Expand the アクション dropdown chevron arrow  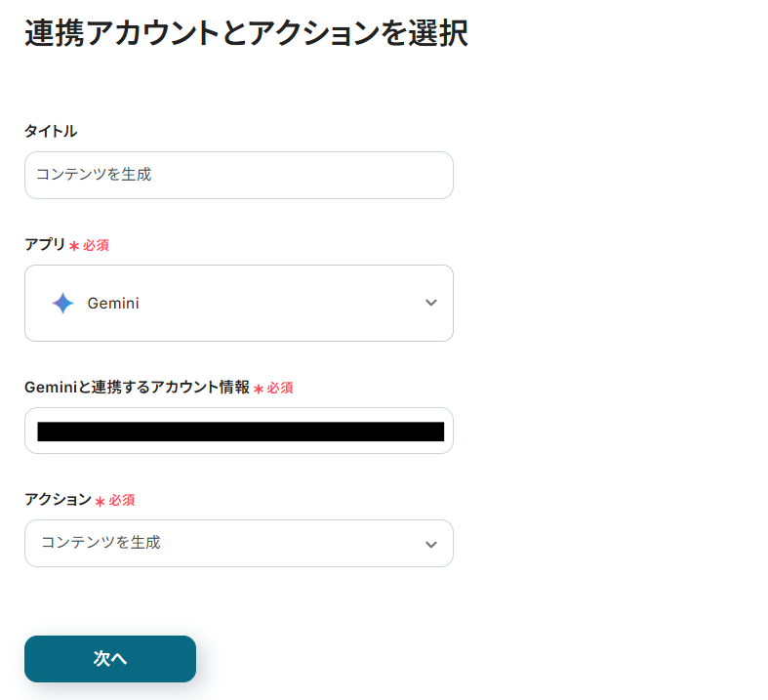coord(430,544)
